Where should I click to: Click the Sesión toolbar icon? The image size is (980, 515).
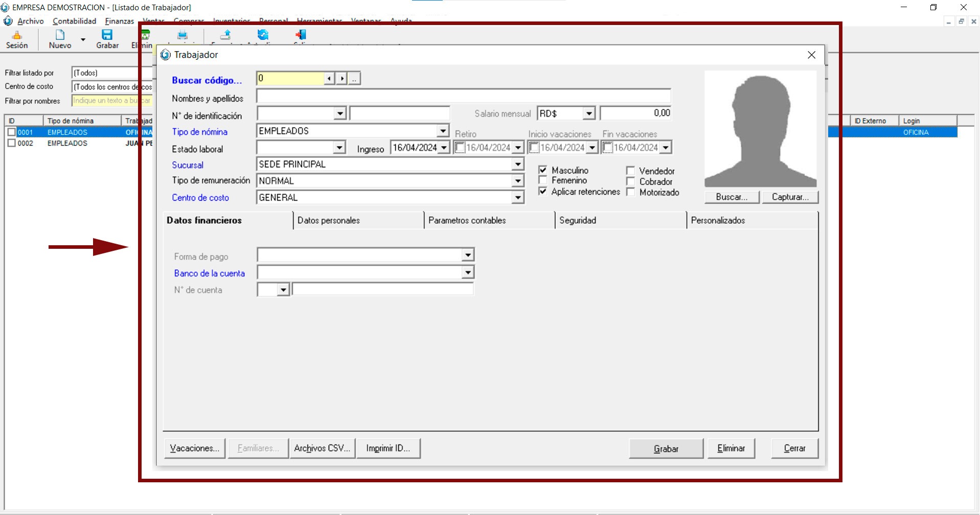pyautogui.click(x=17, y=35)
